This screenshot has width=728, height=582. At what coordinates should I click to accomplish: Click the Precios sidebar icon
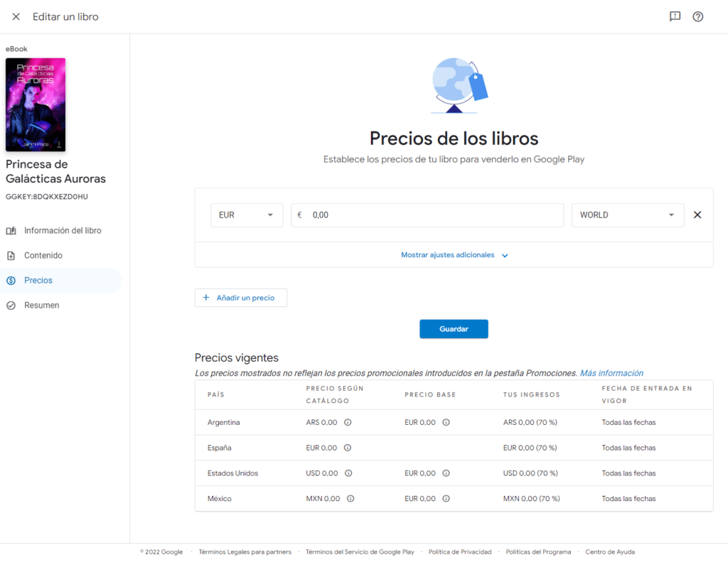10,280
